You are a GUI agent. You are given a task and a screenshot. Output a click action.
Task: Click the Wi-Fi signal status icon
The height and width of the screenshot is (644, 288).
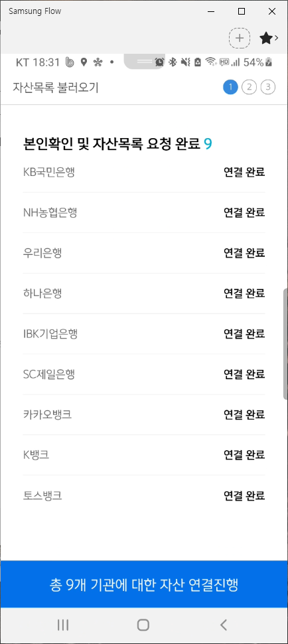(211, 62)
